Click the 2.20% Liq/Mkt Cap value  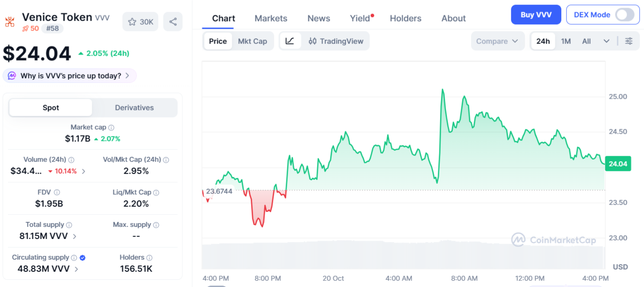[x=136, y=204]
